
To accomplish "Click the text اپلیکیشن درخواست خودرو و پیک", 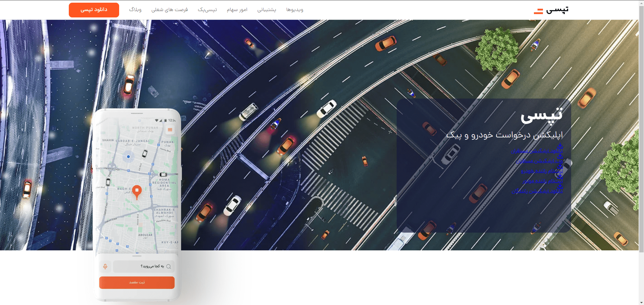I will click(x=504, y=135).
